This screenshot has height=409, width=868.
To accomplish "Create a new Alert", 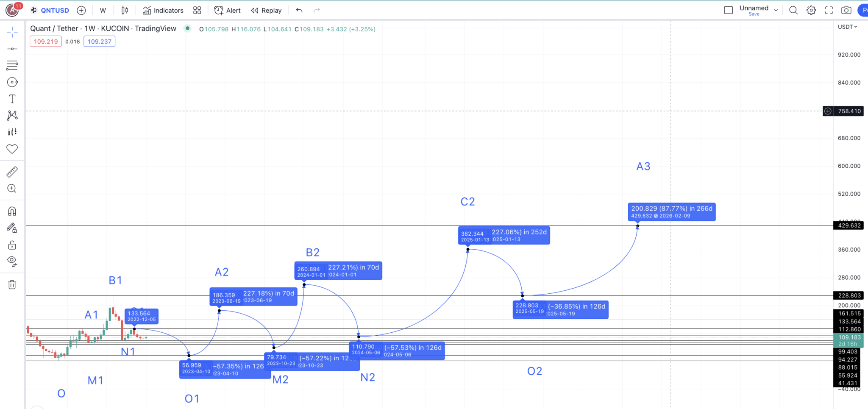I will [x=228, y=10].
